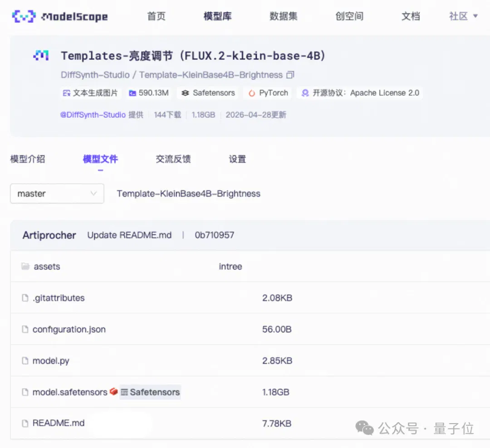Open the model.safetensors file

70,392
